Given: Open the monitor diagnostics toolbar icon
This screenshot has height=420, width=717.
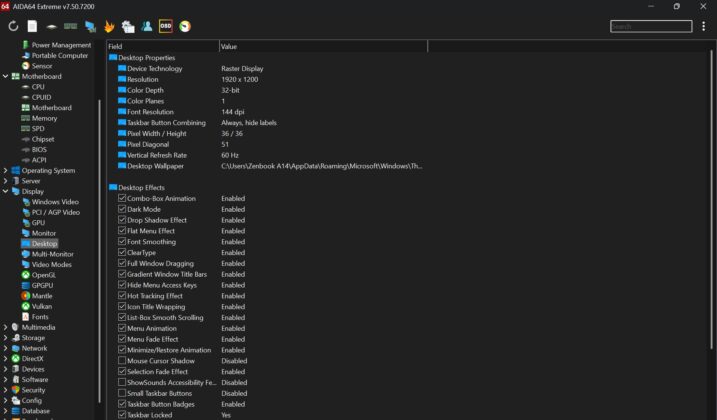Looking at the screenshot, I should pyautogui.click(x=90, y=26).
